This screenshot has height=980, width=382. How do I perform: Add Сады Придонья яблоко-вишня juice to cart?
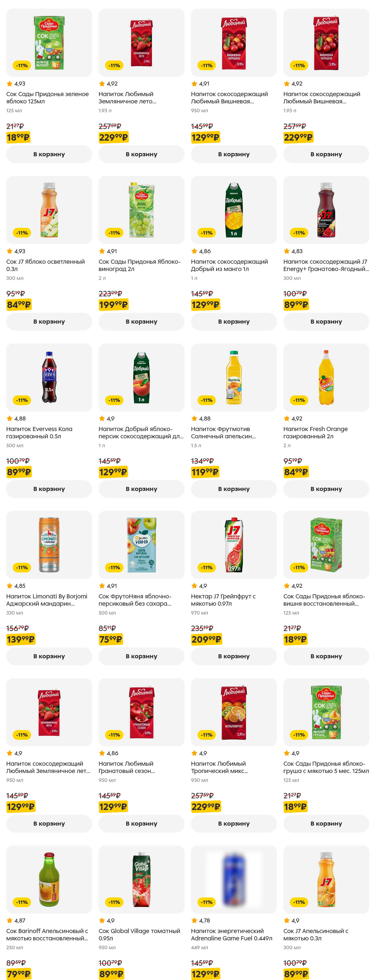click(326, 656)
